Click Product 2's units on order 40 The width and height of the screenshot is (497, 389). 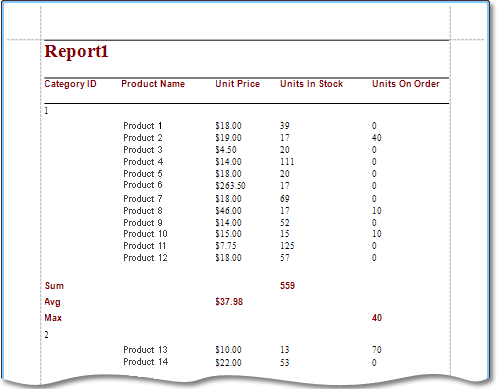pos(377,138)
